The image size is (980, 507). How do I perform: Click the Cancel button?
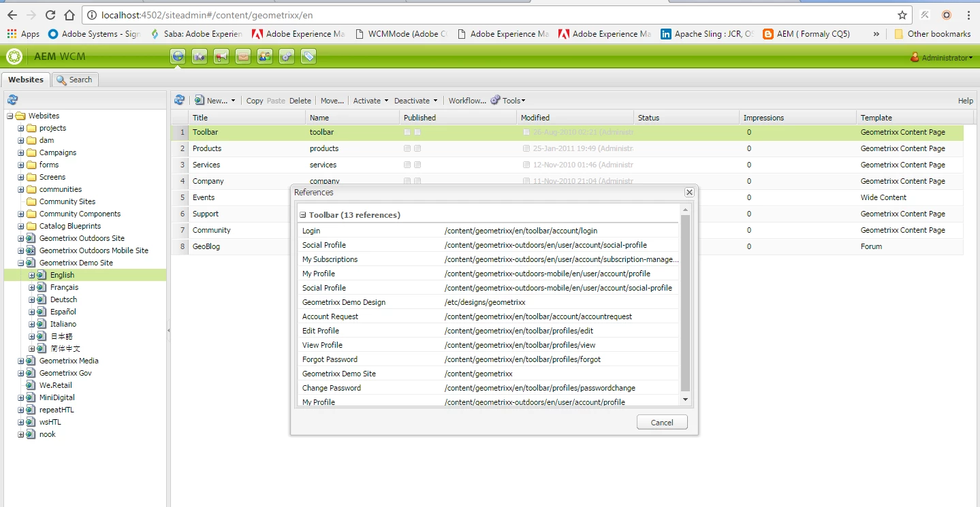click(x=662, y=423)
